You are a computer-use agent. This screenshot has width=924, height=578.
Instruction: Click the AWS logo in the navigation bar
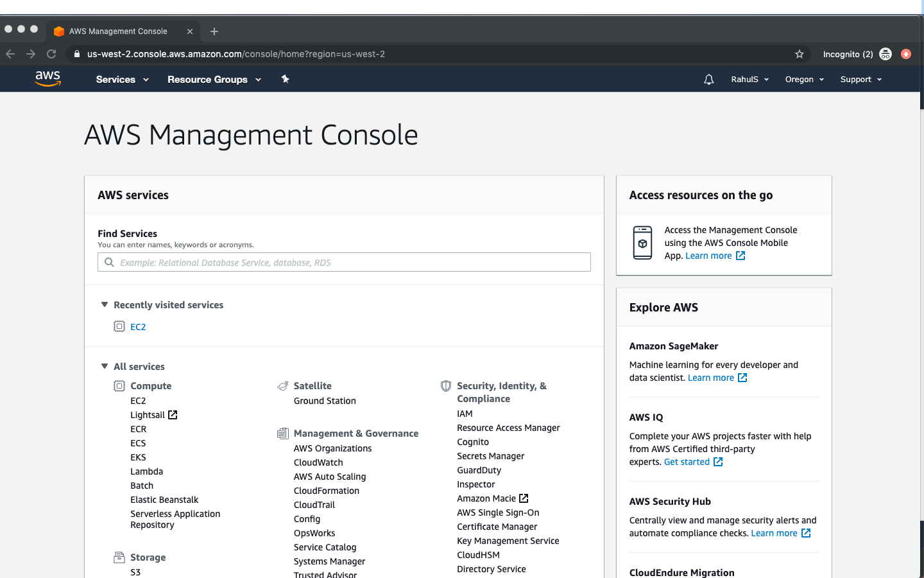point(47,78)
